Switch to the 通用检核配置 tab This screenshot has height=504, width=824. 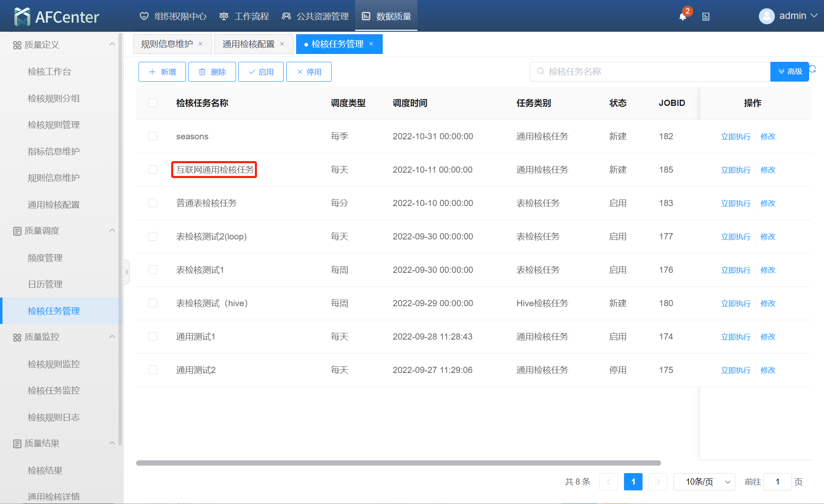coord(248,44)
